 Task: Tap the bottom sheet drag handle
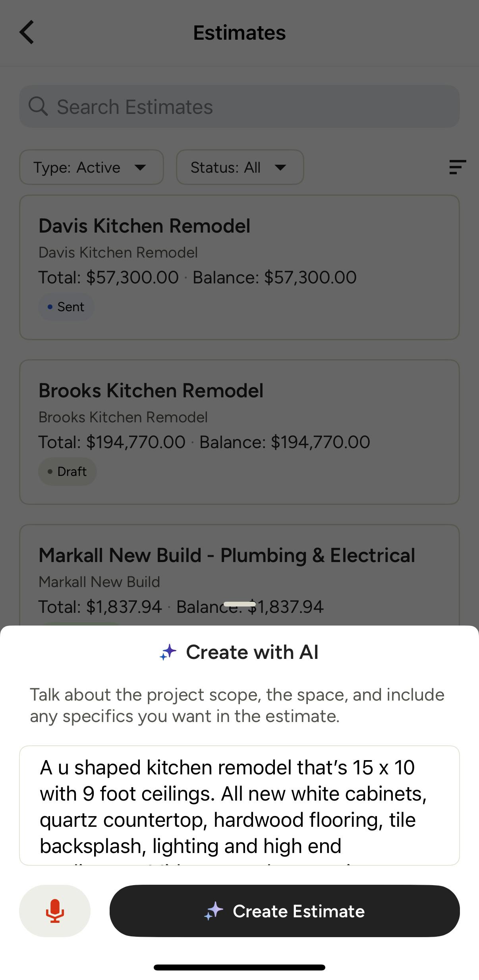pyautogui.click(x=240, y=604)
